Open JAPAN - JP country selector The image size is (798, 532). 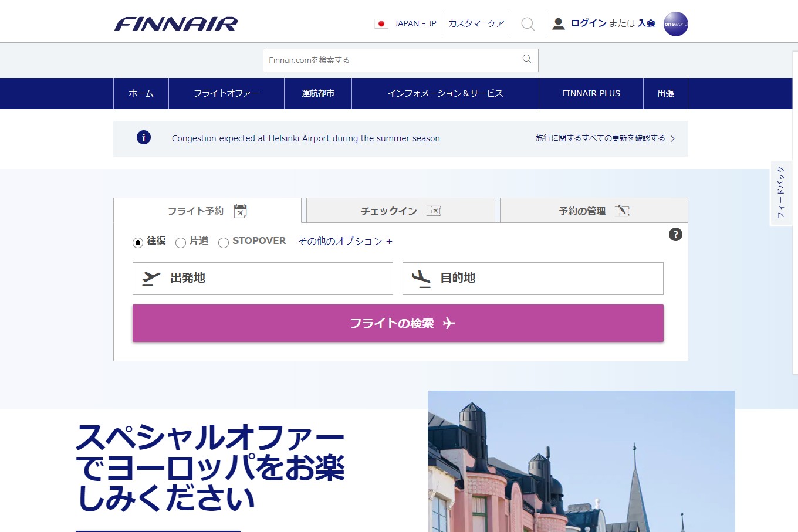click(x=405, y=23)
